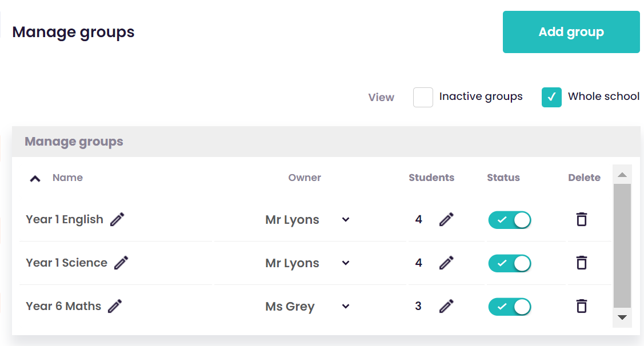Viewport: 644px width, 346px height.
Task: Delete the Year 6 Maths group
Action: (x=582, y=306)
